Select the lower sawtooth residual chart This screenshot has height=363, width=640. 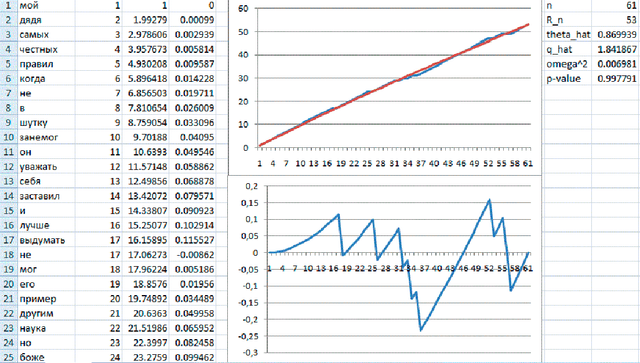pyautogui.click(x=385, y=269)
